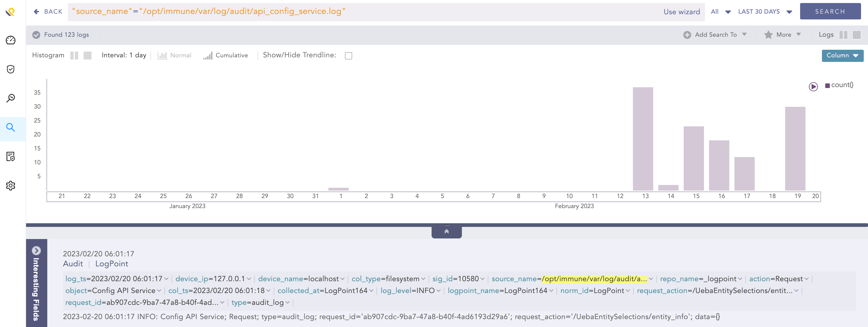The height and width of the screenshot is (327, 868).
Task: Toggle the split Logs view layout
Action: (844, 35)
